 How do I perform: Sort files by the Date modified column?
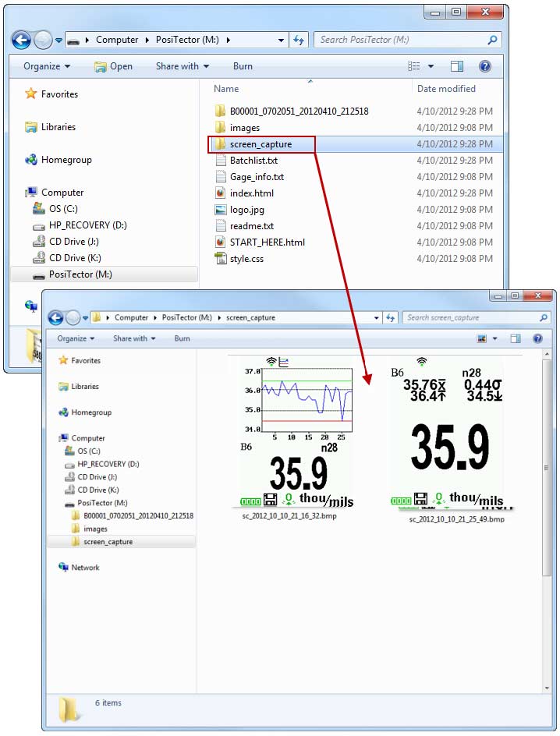pyautogui.click(x=446, y=89)
